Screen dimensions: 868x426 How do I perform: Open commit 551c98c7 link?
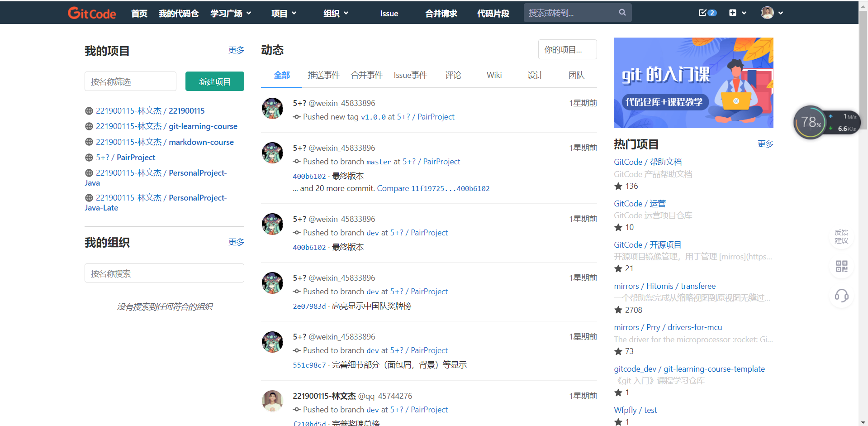309,365
